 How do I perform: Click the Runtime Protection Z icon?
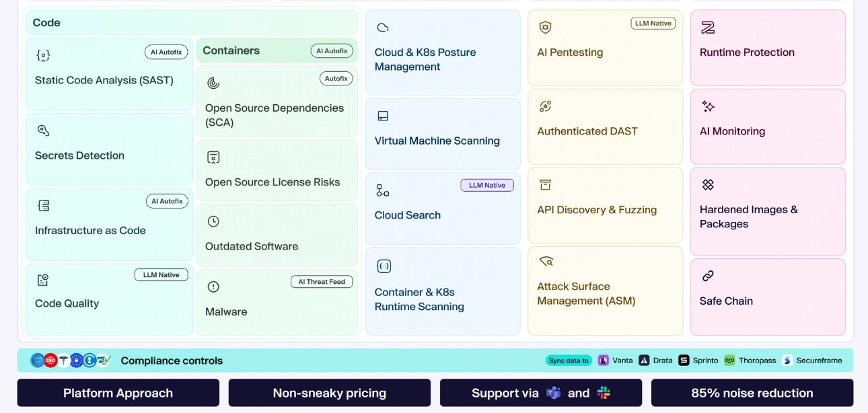point(708,28)
